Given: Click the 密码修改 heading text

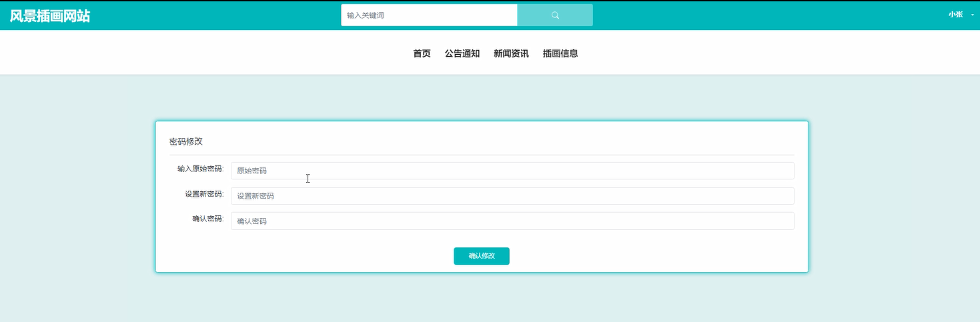Looking at the screenshot, I should (x=186, y=141).
